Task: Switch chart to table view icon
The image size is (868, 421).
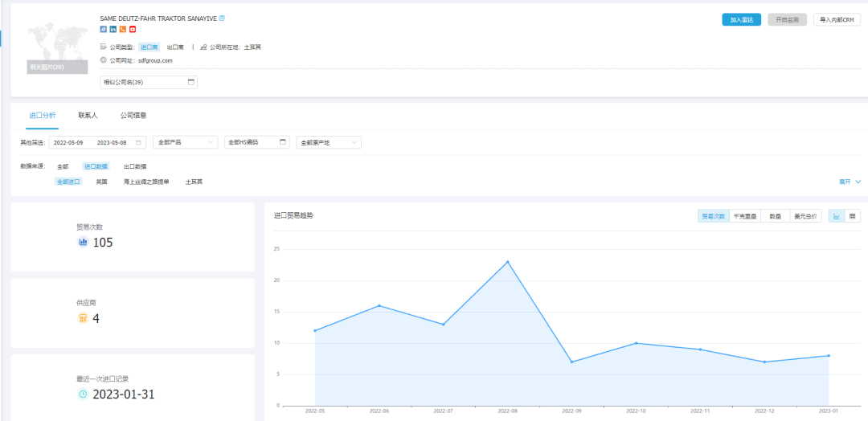Action: click(853, 216)
